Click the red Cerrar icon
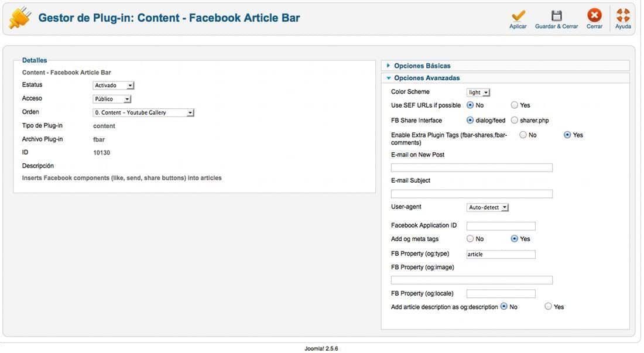This screenshot has height=353, width=644. 594,15
